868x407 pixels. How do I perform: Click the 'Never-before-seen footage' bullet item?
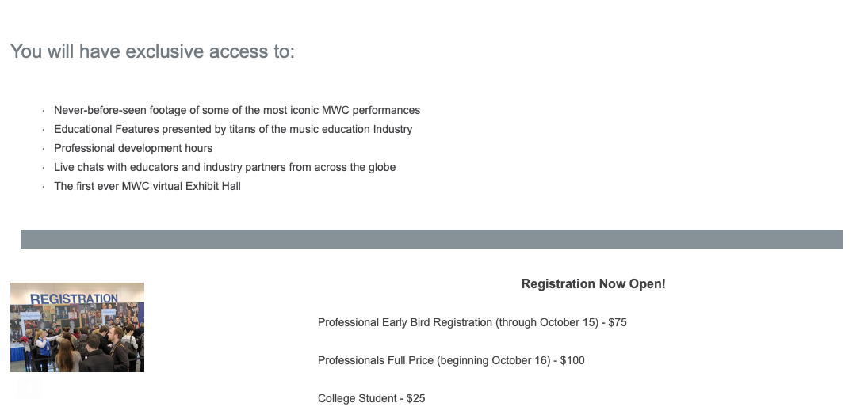click(x=236, y=110)
